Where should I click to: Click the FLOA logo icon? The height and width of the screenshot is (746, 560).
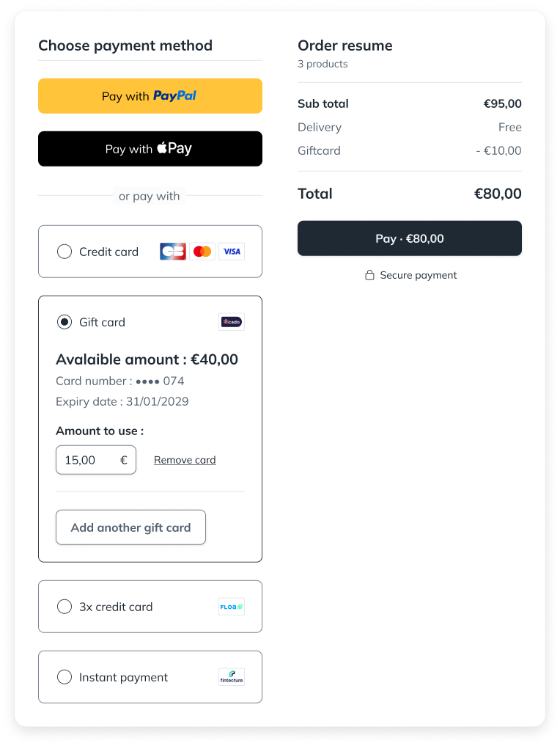tap(232, 607)
